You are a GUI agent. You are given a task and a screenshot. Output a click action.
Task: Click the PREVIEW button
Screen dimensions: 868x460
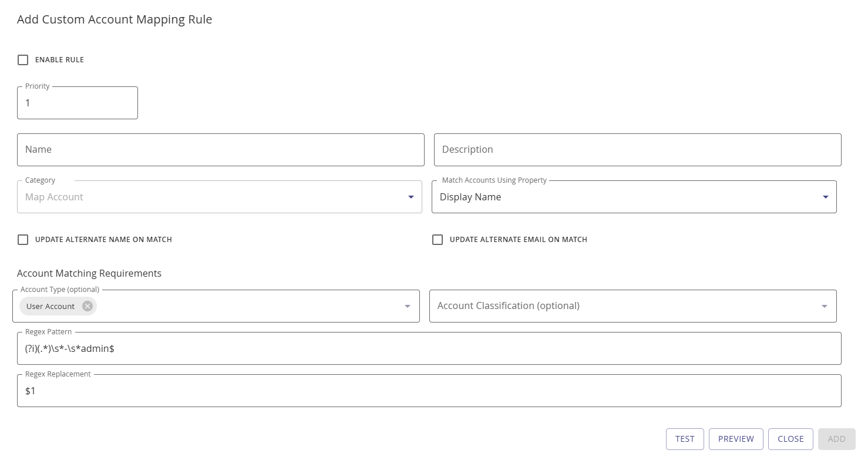(736, 439)
